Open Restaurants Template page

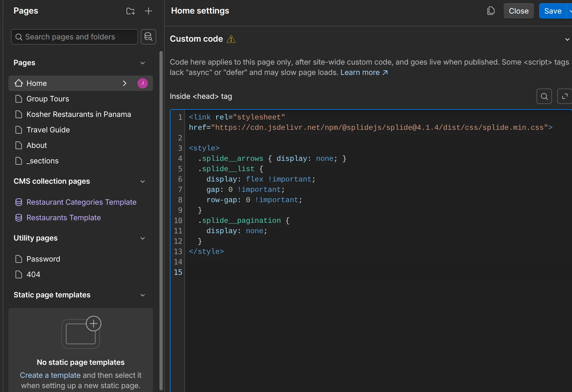pyautogui.click(x=64, y=218)
